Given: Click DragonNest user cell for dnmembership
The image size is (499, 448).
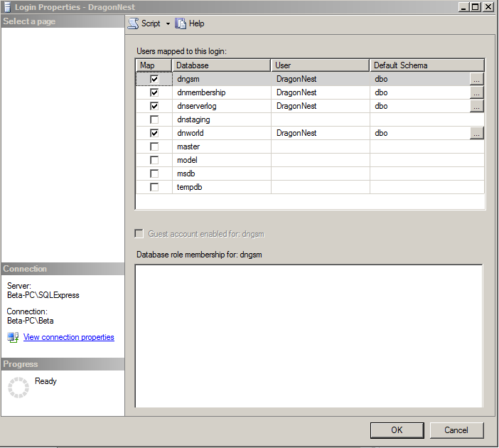Looking at the screenshot, I should tap(321, 92).
